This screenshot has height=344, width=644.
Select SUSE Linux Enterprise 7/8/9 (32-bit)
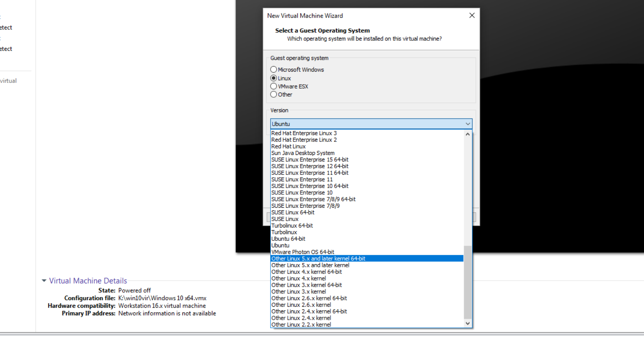[367, 206]
